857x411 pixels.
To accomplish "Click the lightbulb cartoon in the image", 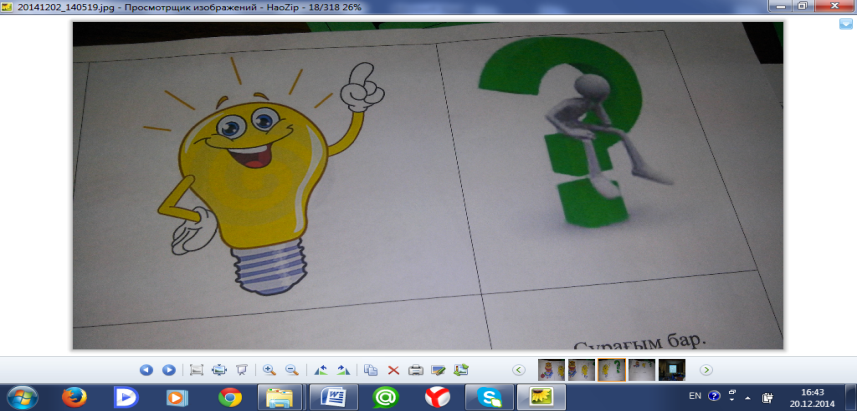I will point(266,178).
